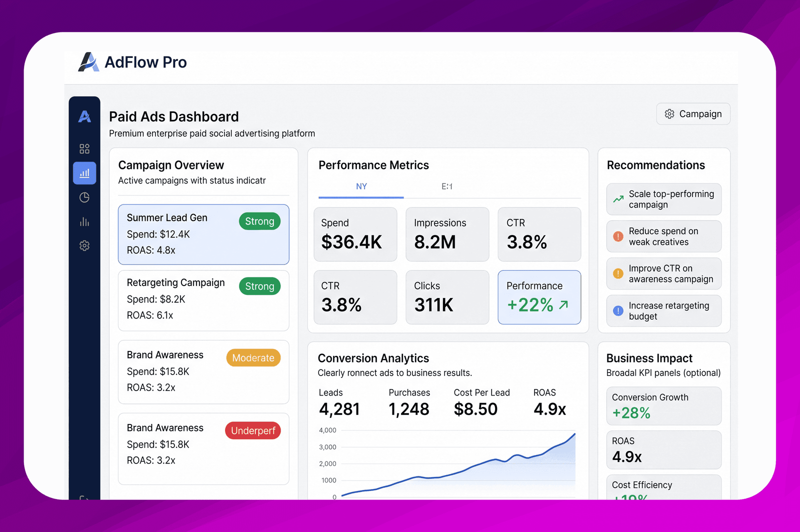Click the ROAS 4.9x value in Conversion Analytics
800x532 pixels.
coord(549,409)
